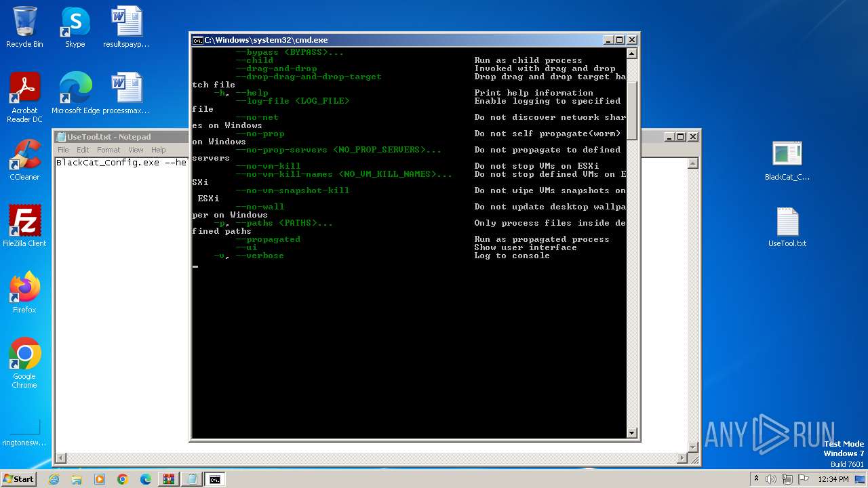The width and height of the screenshot is (868, 488).
Task: Open Notepad's Format menu
Action: tap(108, 150)
